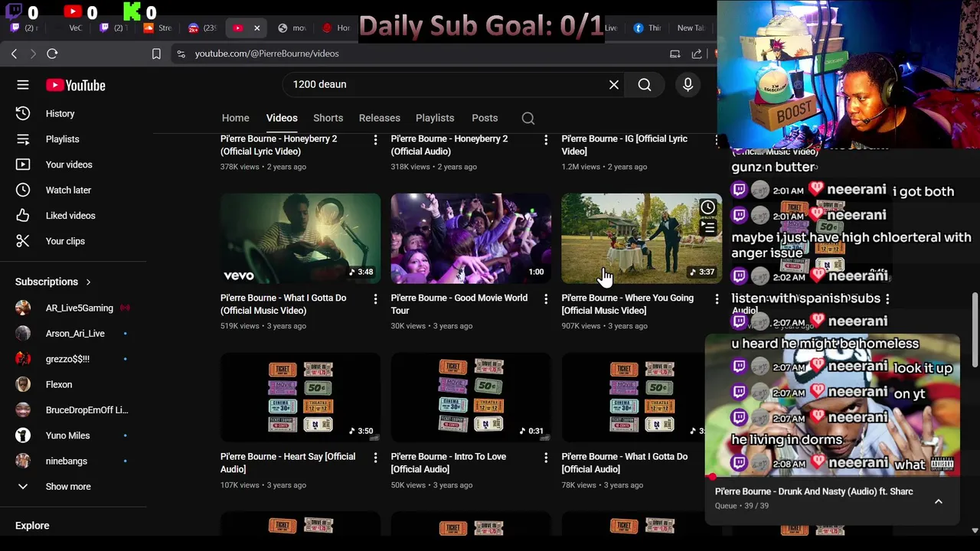Open the Posts tab
This screenshot has width=980, height=551.
[x=485, y=118]
